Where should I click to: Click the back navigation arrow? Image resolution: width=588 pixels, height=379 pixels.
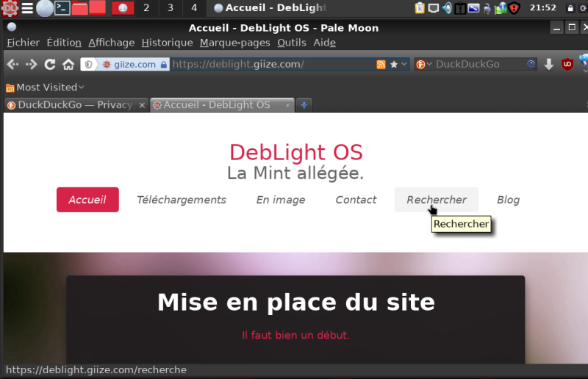click(12, 65)
